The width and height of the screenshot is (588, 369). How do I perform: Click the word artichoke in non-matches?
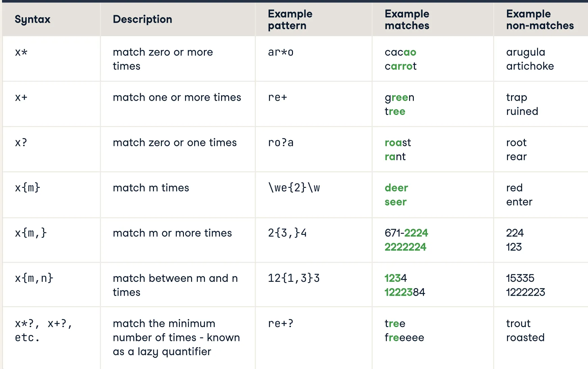(x=530, y=66)
